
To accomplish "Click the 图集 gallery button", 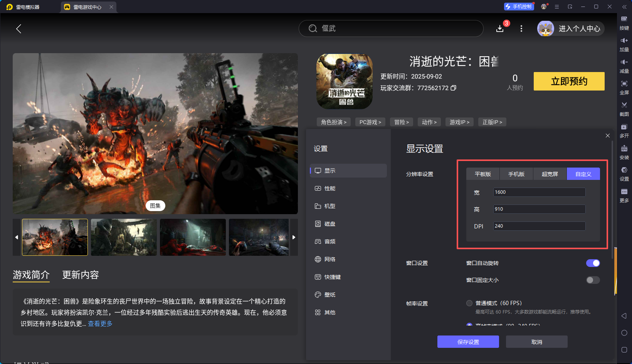I will click(155, 206).
